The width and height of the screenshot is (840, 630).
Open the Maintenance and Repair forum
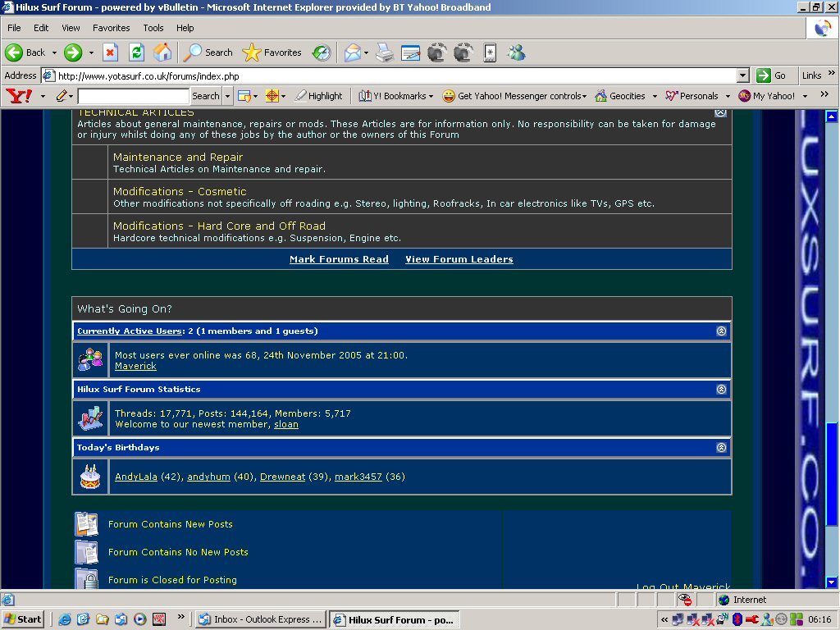pyautogui.click(x=178, y=157)
